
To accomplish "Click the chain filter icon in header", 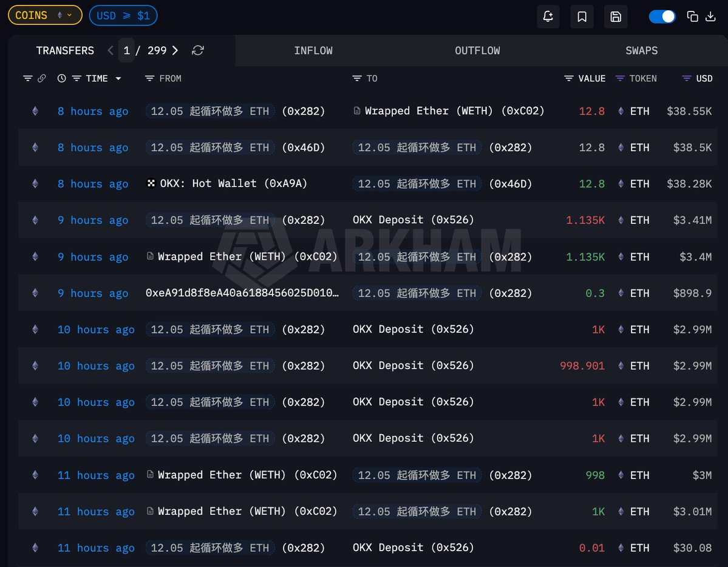I will (28, 78).
